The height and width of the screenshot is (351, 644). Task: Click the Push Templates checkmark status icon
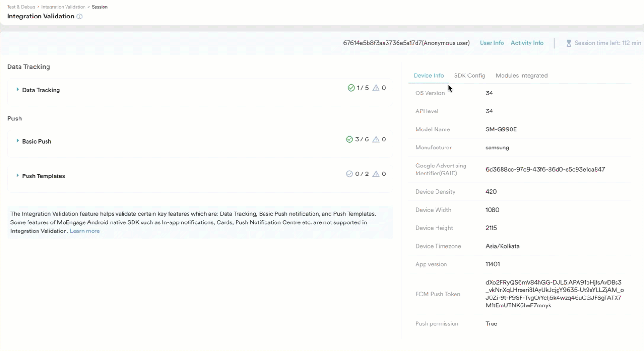click(350, 174)
